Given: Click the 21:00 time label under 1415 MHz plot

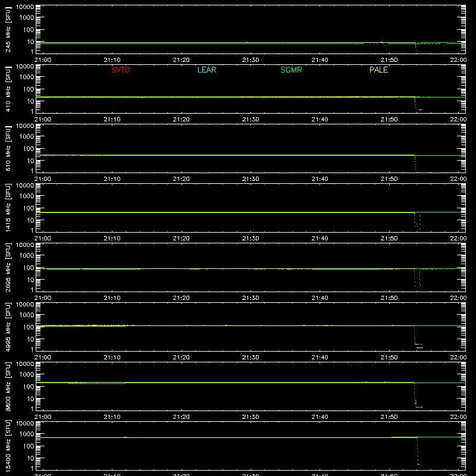Looking at the screenshot, I should tap(43, 239).
